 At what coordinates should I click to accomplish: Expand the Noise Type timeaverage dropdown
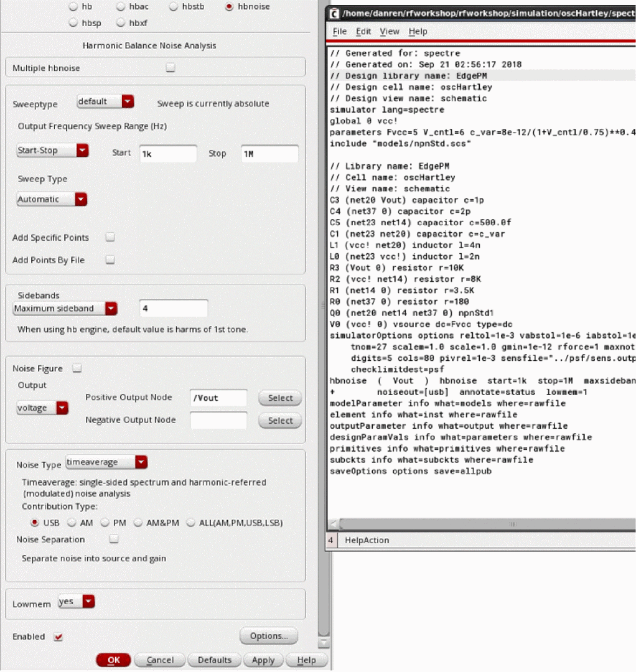[106, 462]
